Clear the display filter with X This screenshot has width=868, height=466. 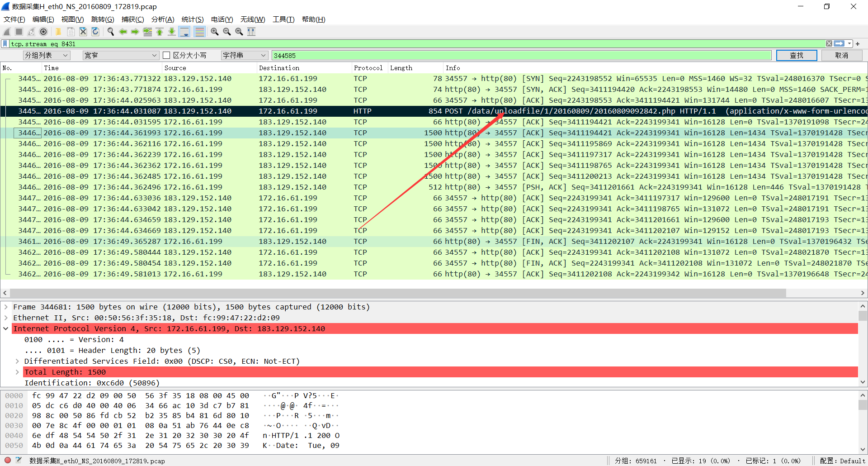829,44
